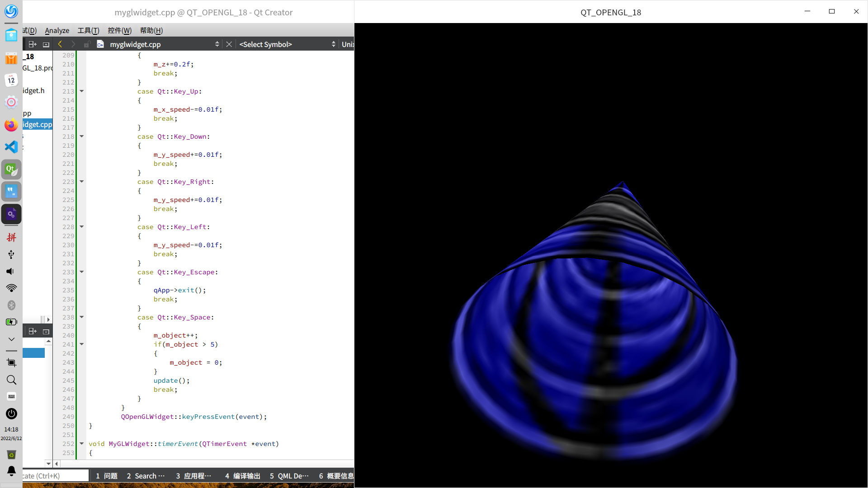Click the Go Back navigation arrow
868x488 pixels.
click(x=60, y=44)
